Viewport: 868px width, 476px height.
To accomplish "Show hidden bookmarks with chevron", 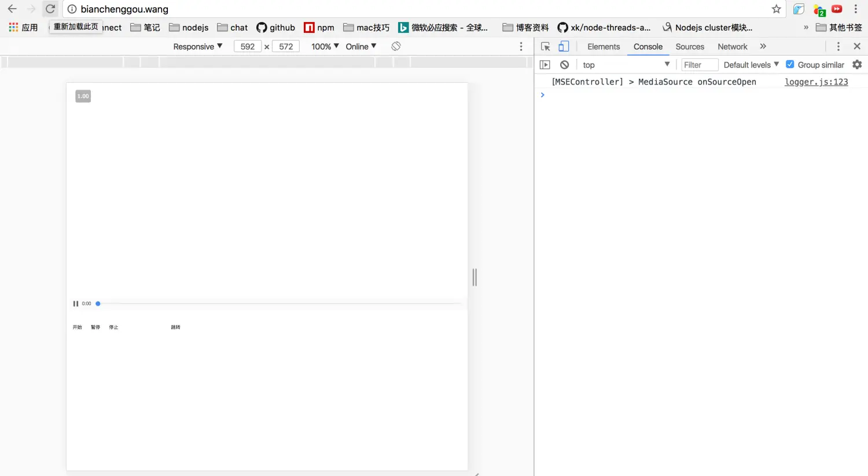I will (806, 27).
